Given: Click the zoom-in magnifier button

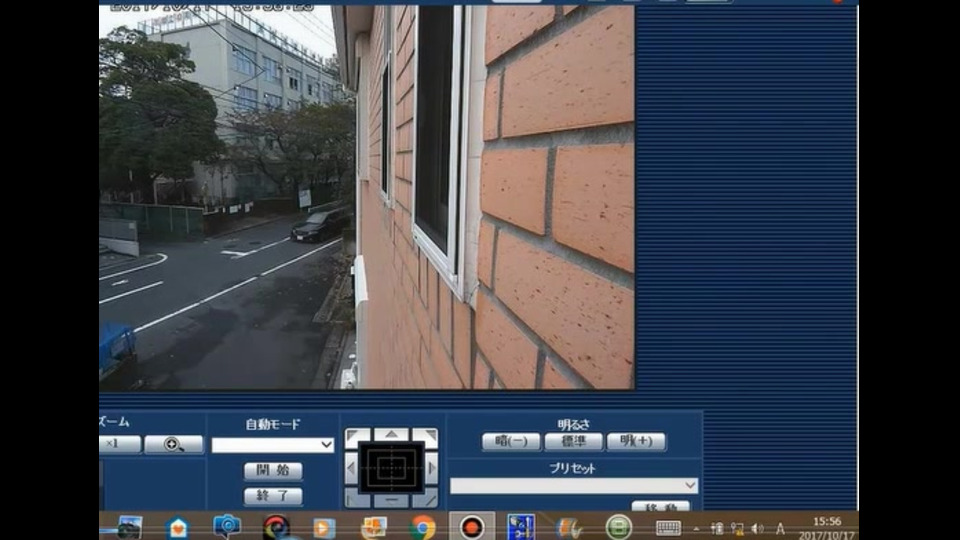Looking at the screenshot, I should 174,444.
